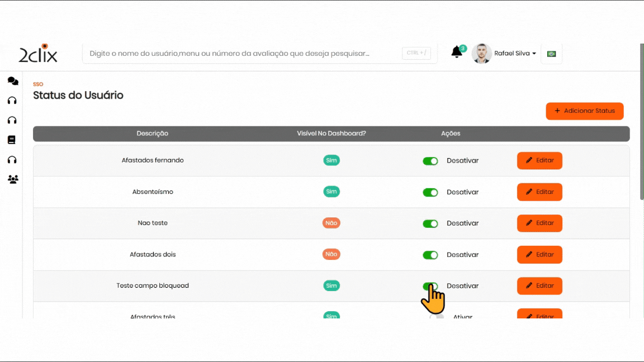Open the chat conversations sidebar icon

[x=12, y=81]
